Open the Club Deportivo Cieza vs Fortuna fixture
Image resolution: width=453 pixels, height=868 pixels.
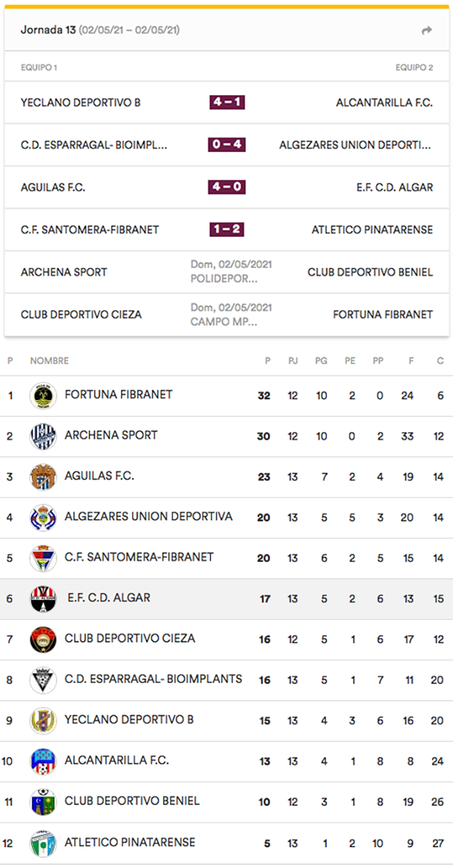click(226, 315)
